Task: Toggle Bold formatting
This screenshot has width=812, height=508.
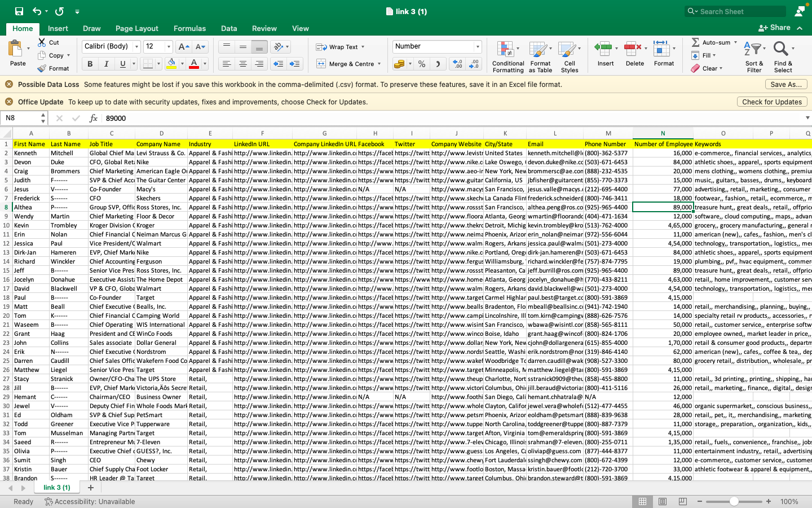Action: [x=90, y=64]
